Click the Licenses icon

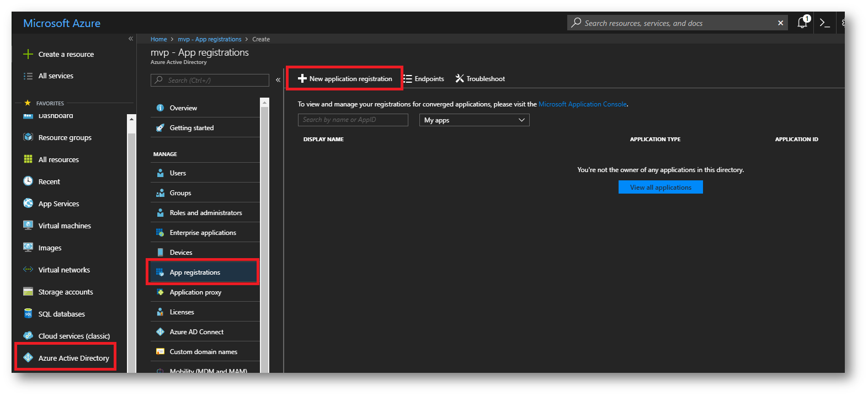[x=160, y=312]
